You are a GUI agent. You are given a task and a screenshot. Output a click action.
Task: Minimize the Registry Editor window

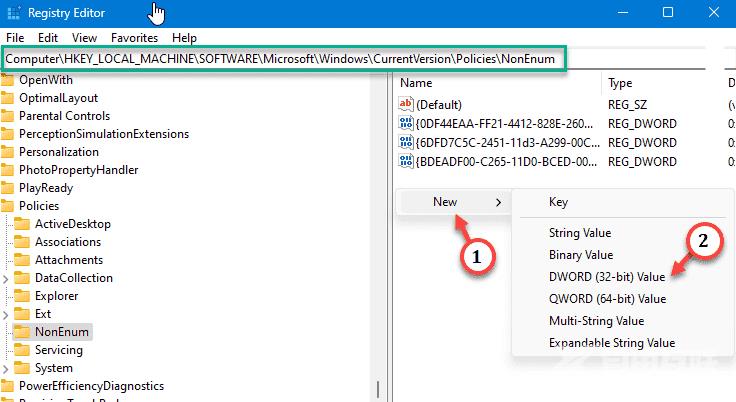pyautogui.click(x=623, y=13)
